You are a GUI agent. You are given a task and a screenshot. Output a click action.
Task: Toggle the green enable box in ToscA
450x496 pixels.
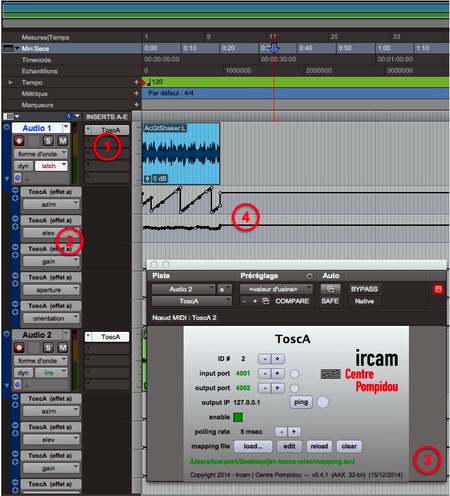[238, 417]
